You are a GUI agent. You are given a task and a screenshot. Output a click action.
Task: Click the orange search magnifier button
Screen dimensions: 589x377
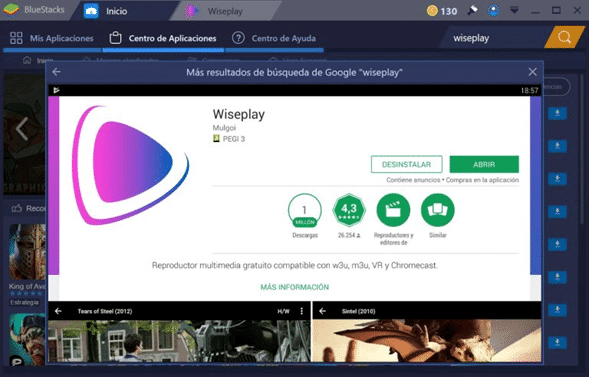(x=564, y=38)
